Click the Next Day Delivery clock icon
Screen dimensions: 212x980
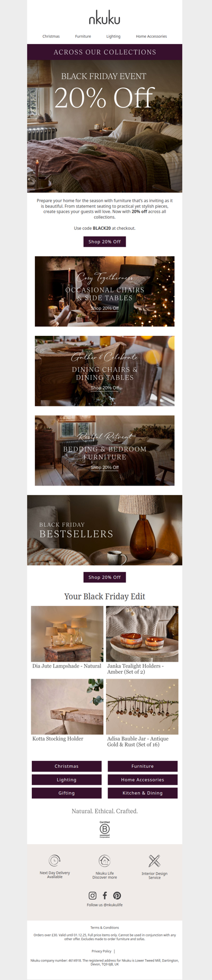[55, 860]
